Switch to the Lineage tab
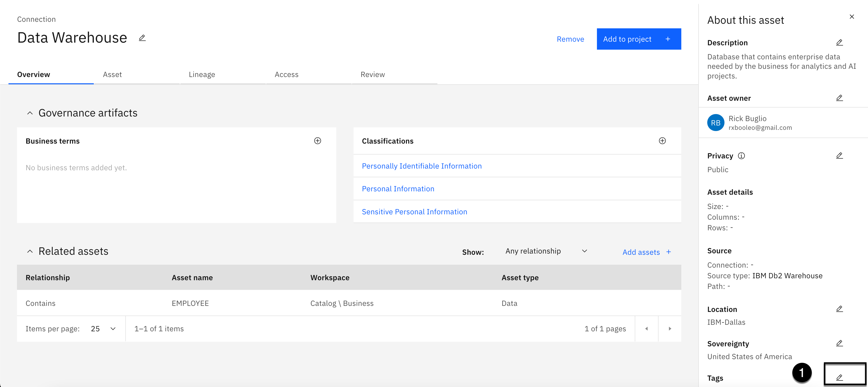Viewport: 868px width, 387px height. [x=202, y=74]
